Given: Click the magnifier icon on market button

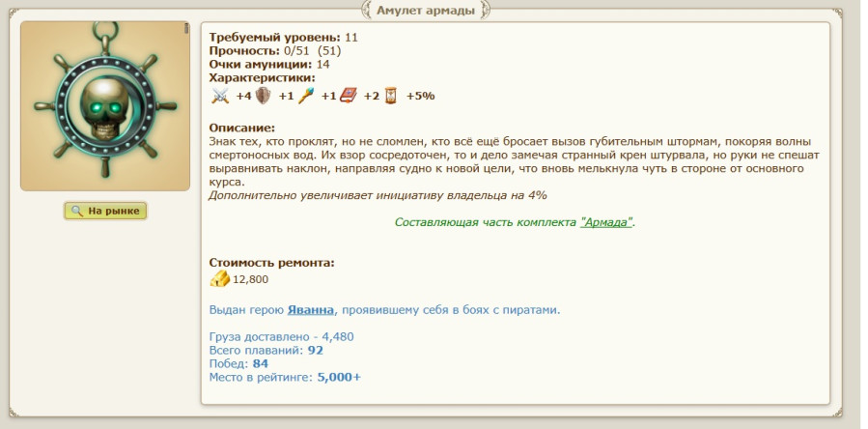Looking at the screenshot, I should [x=77, y=212].
